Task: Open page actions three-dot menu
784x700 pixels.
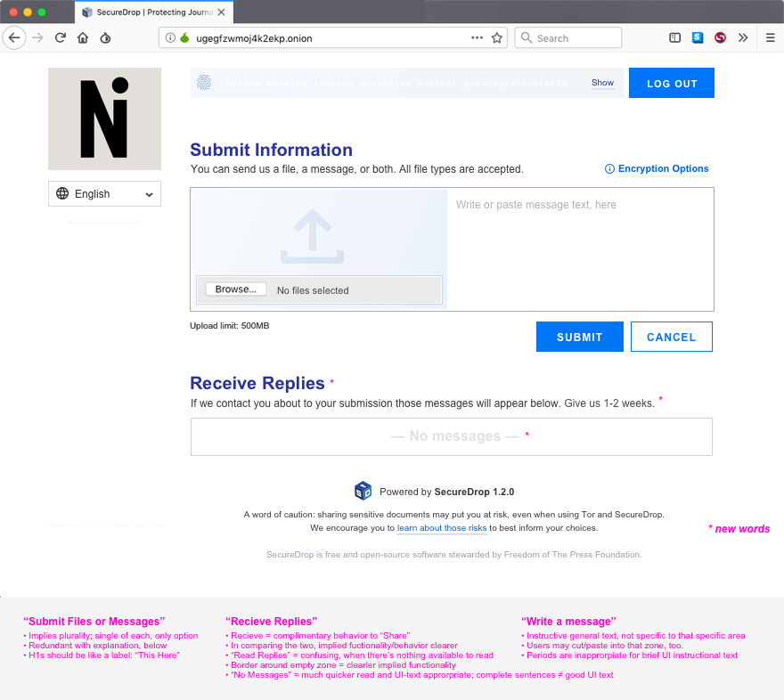Action: [x=477, y=38]
